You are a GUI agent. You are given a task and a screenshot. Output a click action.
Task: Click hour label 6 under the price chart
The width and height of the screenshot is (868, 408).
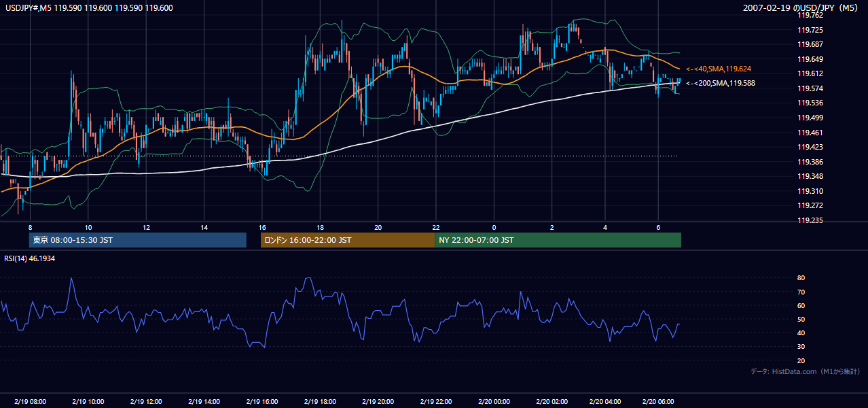657,227
